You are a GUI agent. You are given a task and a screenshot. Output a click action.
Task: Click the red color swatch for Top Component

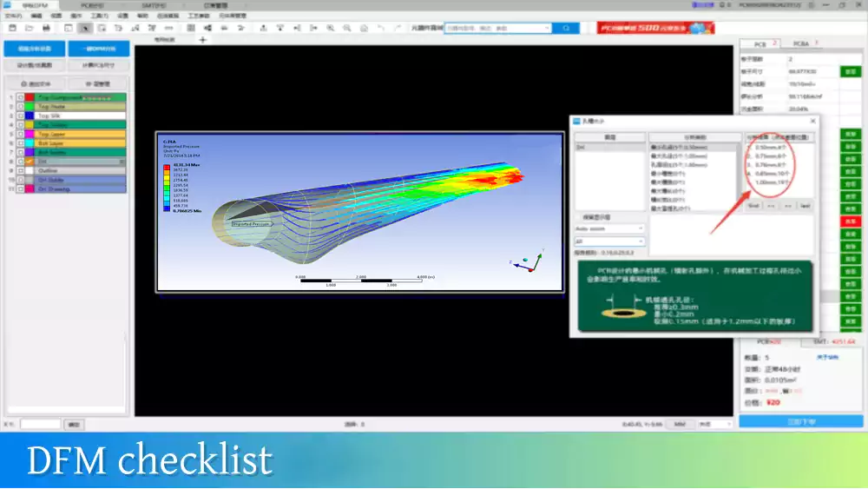pyautogui.click(x=30, y=97)
